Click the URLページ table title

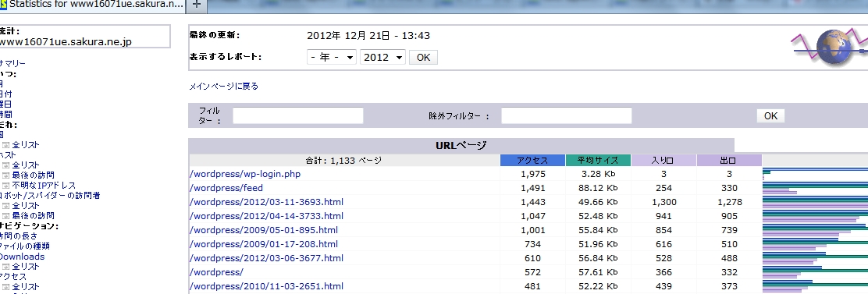click(x=461, y=146)
